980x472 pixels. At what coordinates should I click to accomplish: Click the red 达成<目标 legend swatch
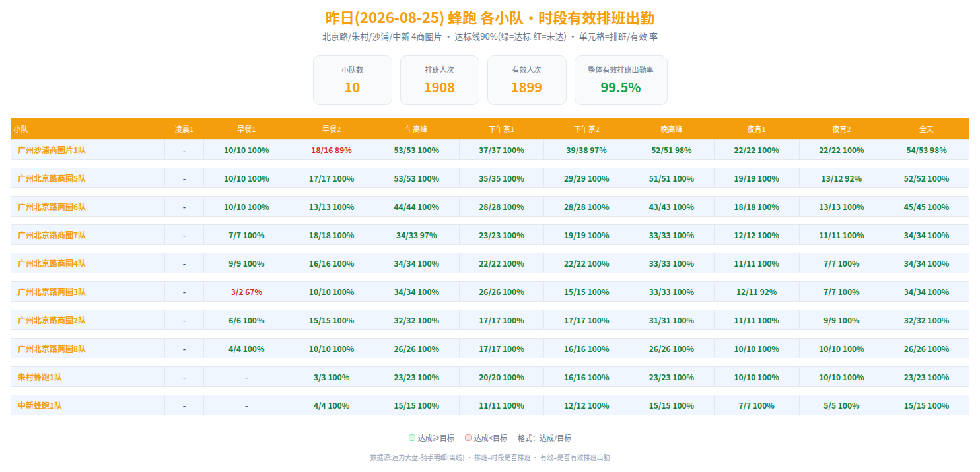pyautogui.click(x=468, y=438)
